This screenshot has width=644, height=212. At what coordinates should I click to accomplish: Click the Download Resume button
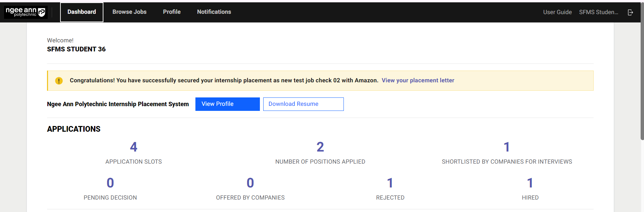(x=303, y=104)
